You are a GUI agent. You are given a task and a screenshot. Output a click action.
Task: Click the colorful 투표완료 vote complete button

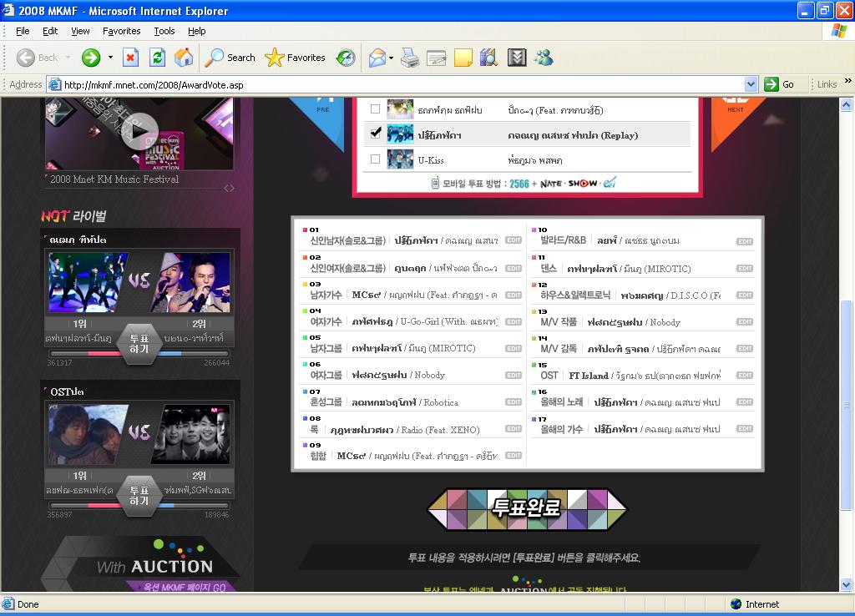click(x=528, y=508)
